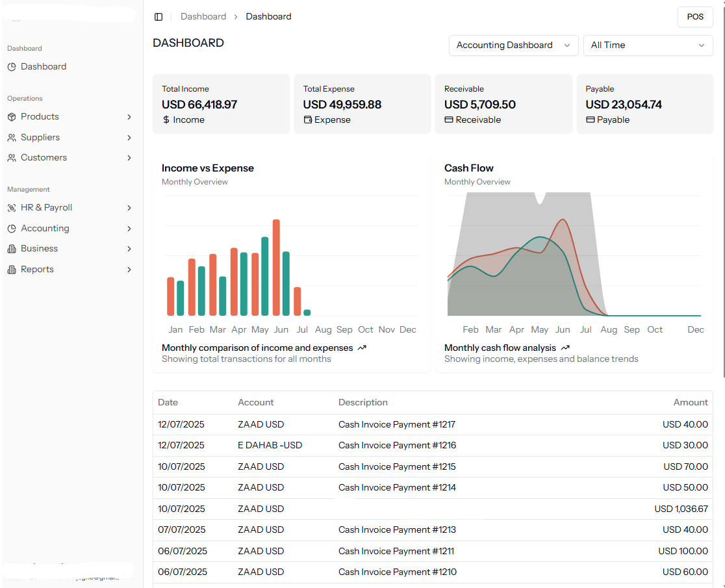The height and width of the screenshot is (588, 725).
Task: Click trending arrow next to cash flow analysis
Action: pos(565,348)
